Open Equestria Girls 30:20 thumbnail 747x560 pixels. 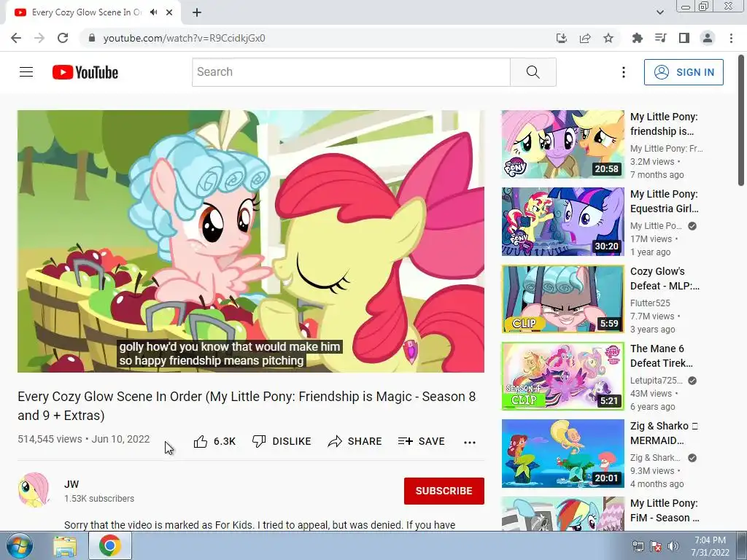[562, 222]
